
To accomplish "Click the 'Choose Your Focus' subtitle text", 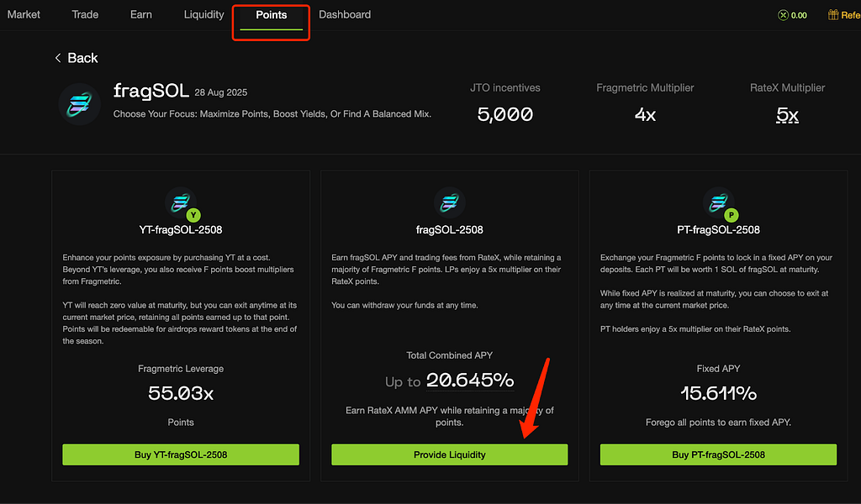I will pos(272,114).
